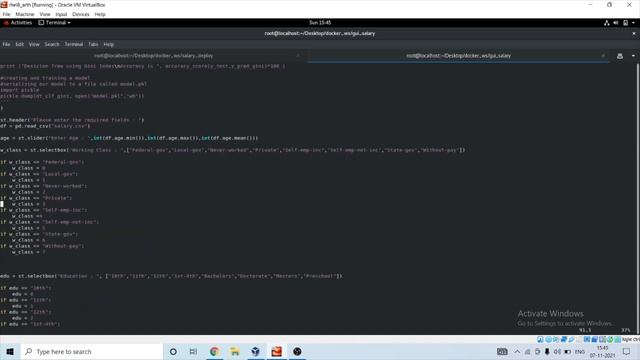Expand the Terminal app menu in top bar
The image size is (640, 360).
(x=54, y=23)
